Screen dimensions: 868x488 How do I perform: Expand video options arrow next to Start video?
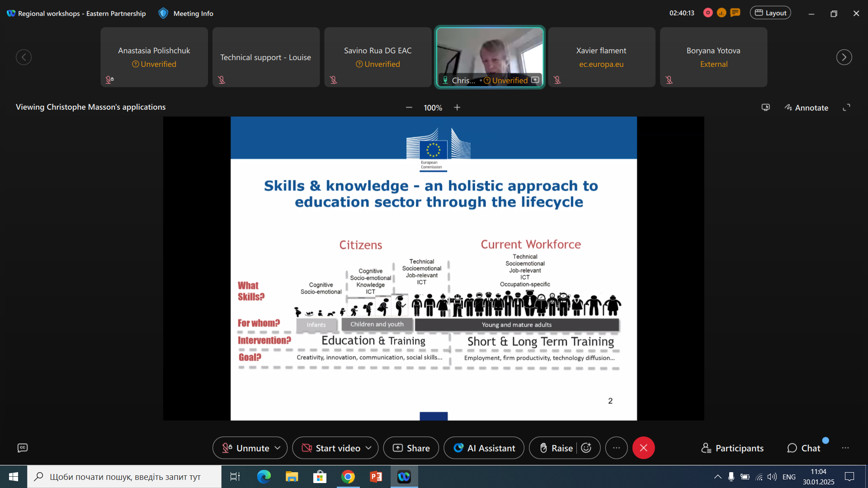click(x=368, y=448)
